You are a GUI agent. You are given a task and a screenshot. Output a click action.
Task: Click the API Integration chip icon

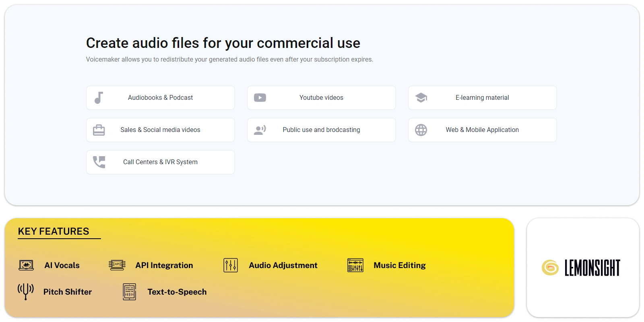pos(117,265)
